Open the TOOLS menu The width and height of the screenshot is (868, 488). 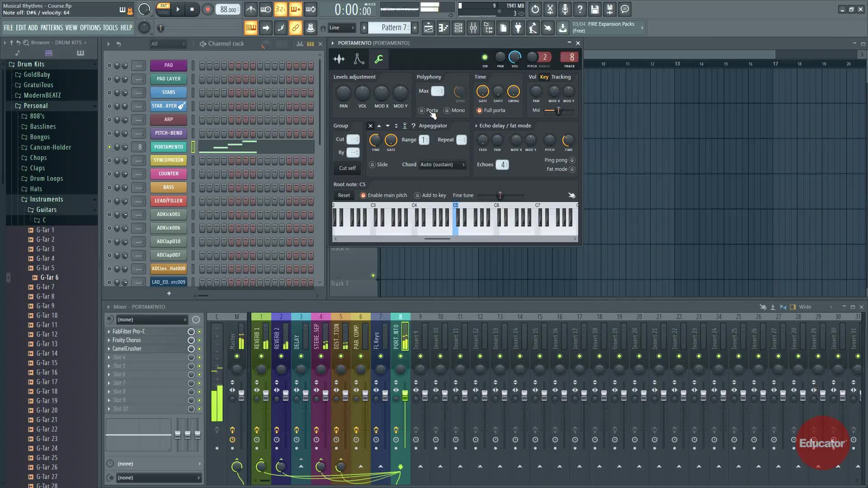pos(110,28)
